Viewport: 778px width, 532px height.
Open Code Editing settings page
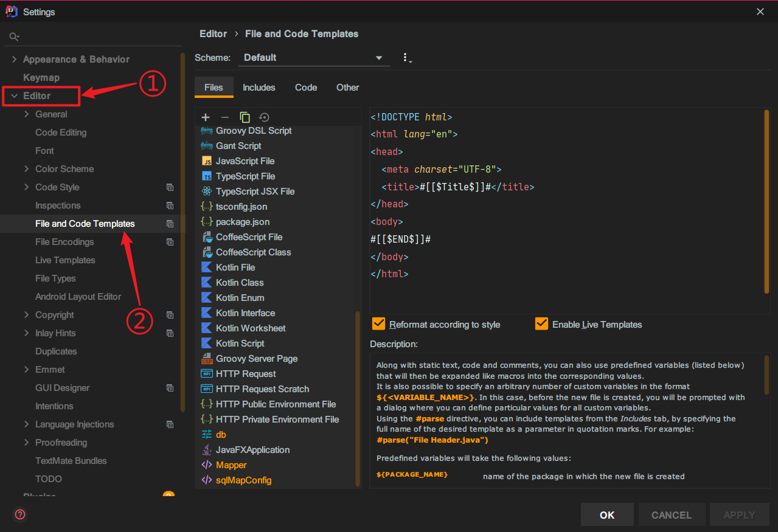(61, 133)
